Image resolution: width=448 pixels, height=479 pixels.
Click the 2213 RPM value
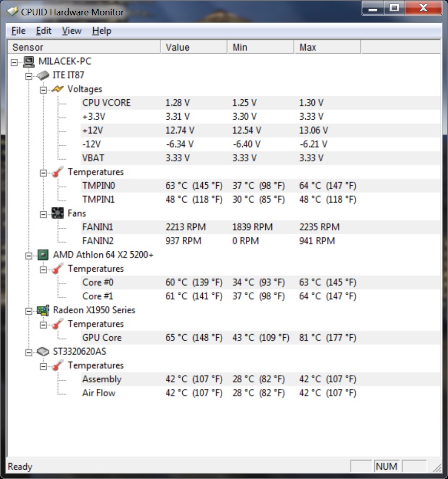pyautogui.click(x=186, y=227)
